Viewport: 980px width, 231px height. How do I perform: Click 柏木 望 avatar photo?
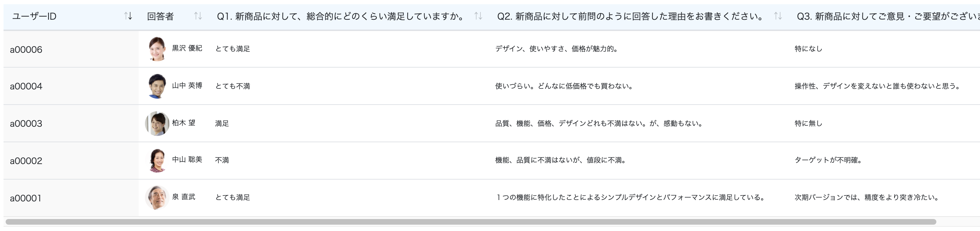point(157,123)
